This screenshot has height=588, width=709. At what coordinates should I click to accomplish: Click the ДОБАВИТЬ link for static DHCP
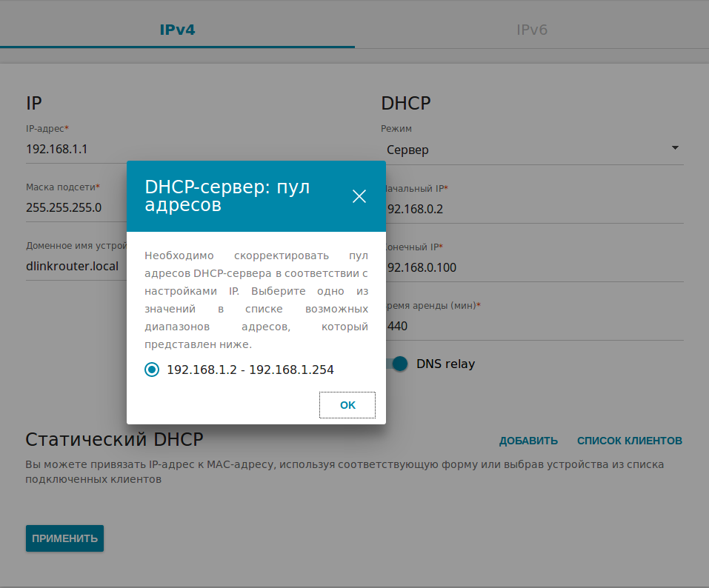click(x=528, y=441)
